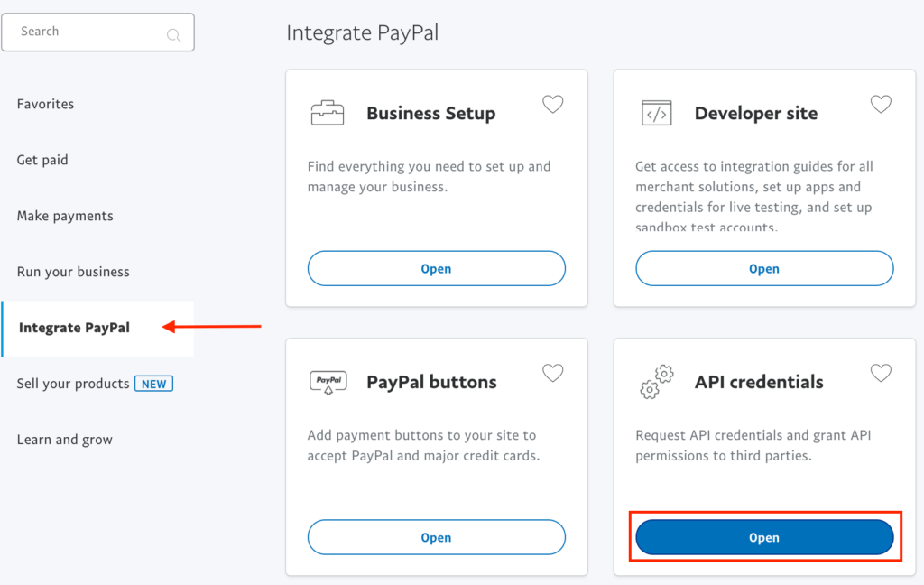
Task: Click the PayPal buttons card title
Action: tap(431, 382)
